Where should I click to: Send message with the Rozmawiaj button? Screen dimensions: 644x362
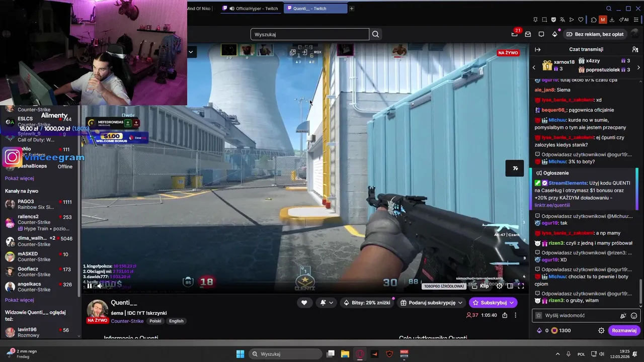point(624,330)
